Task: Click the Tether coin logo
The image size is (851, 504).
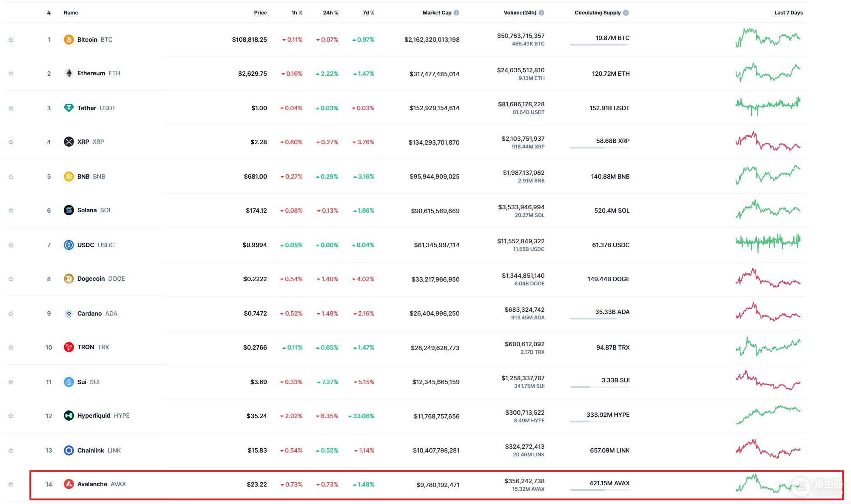Action: [68, 108]
